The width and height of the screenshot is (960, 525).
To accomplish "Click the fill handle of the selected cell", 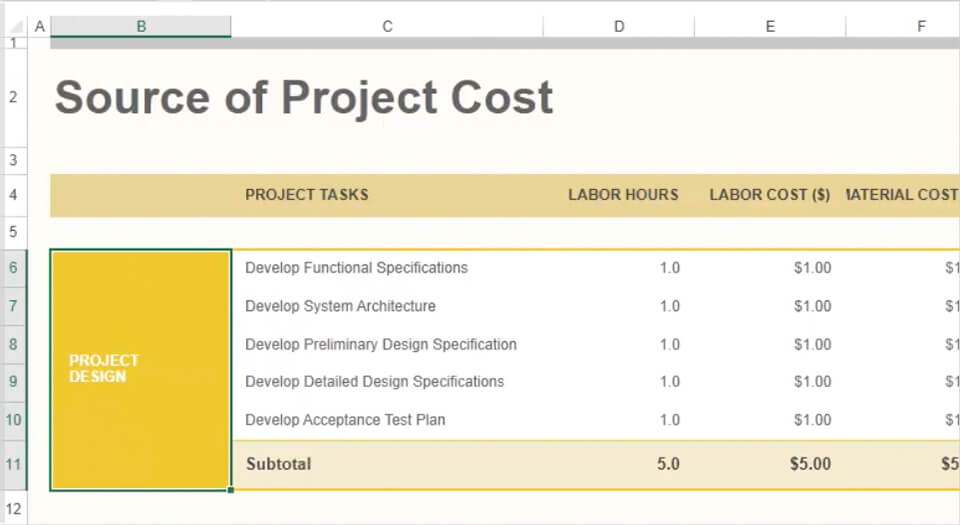I will point(231,490).
